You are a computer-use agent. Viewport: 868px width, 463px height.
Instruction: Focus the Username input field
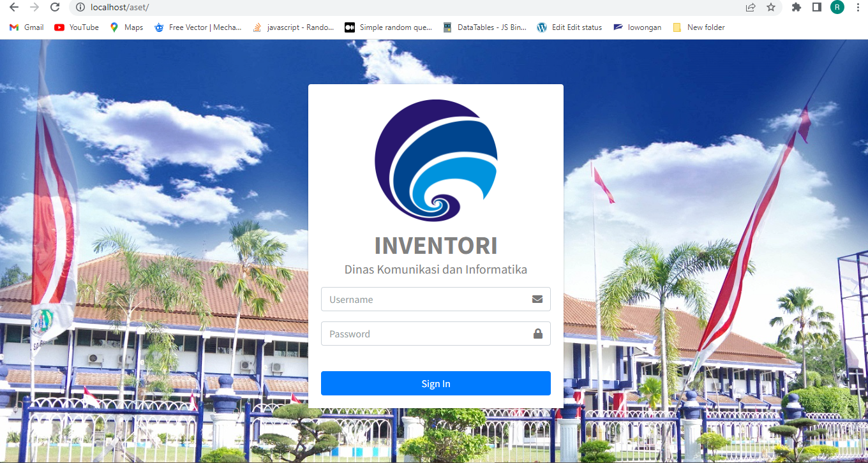pyautogui.click(x=424, y=299)
